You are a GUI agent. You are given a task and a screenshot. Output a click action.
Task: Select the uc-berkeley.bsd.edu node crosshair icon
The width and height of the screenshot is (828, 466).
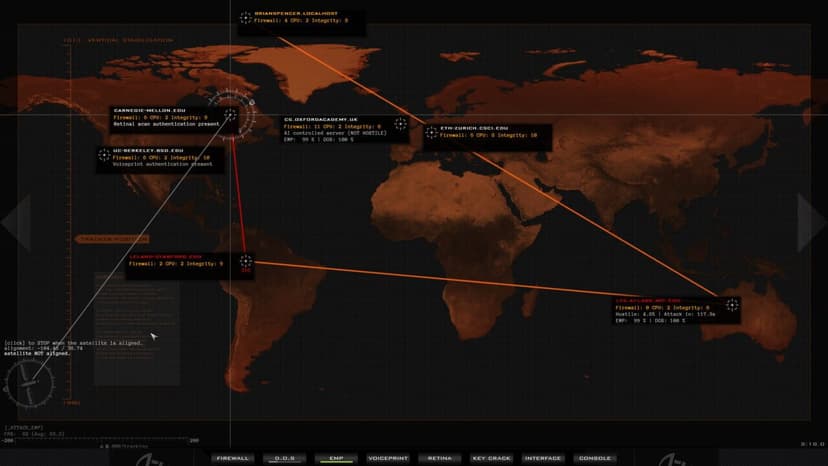tap(104, 155)
